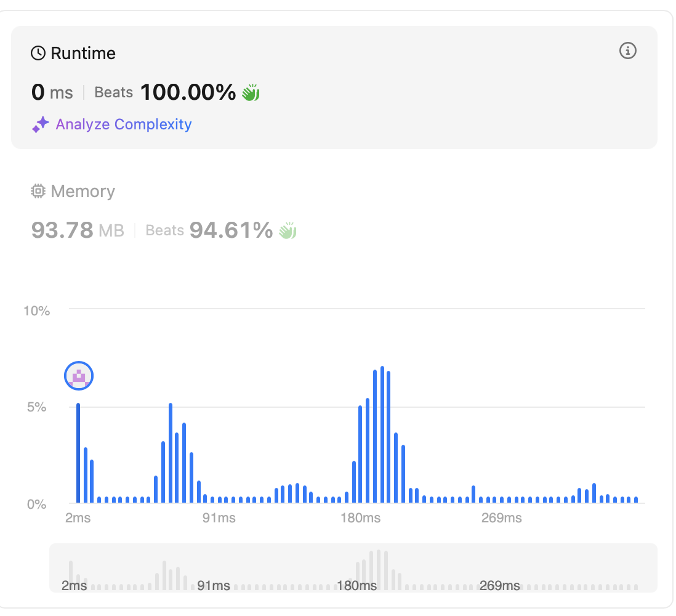Click the Beats 94.61% memory percentage
This screenshot has height=616, width=676.
click(x=209, y=231)
